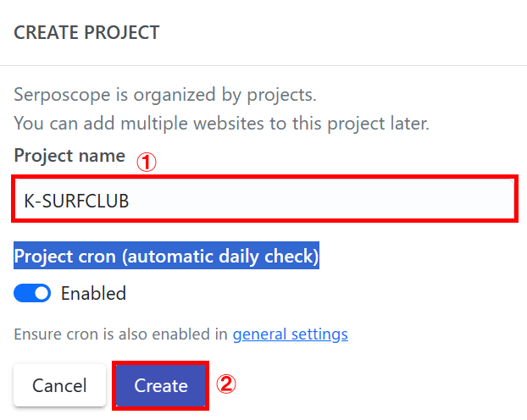The height and width of the screenshot is (420, 527).
Task: Click the Enabled label beside the switch
Action: coord(93,293)
